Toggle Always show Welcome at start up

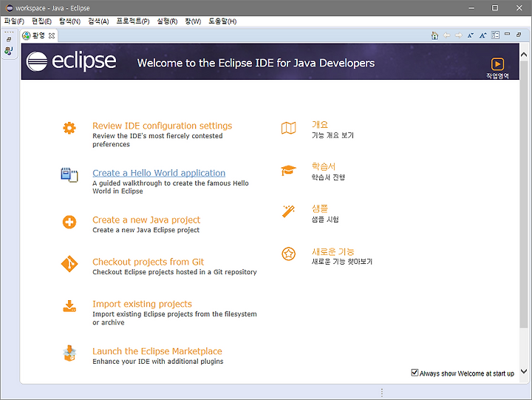tap(415, 373)
